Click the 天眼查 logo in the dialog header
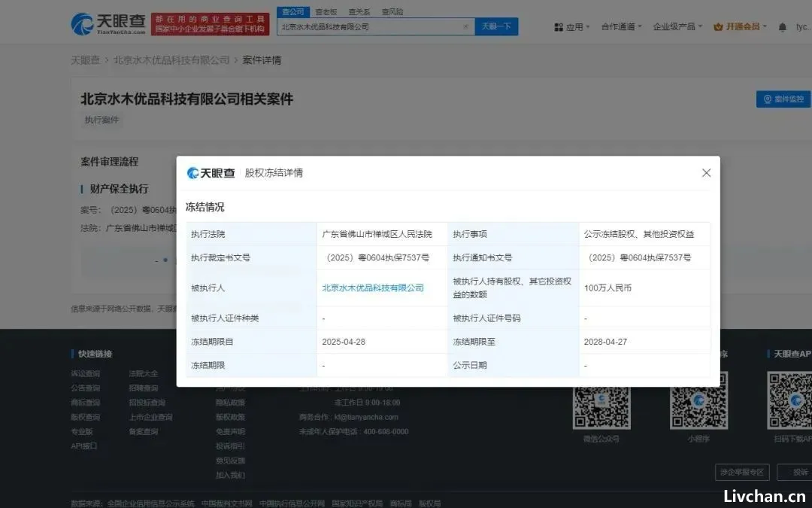812x508 pixels. 211,173
